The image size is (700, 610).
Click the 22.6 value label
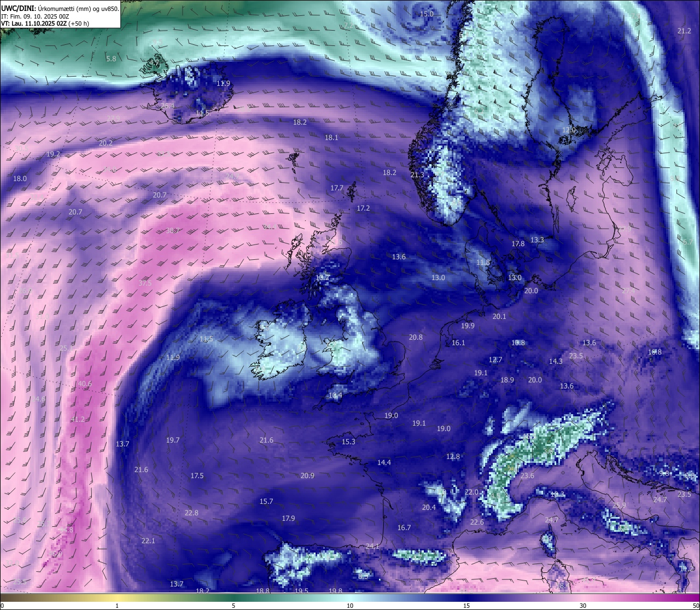coord(477,522)
